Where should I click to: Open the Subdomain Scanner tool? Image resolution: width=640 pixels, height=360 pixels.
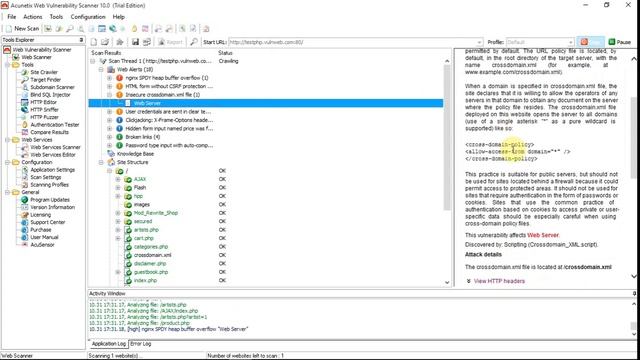(52, 87)
